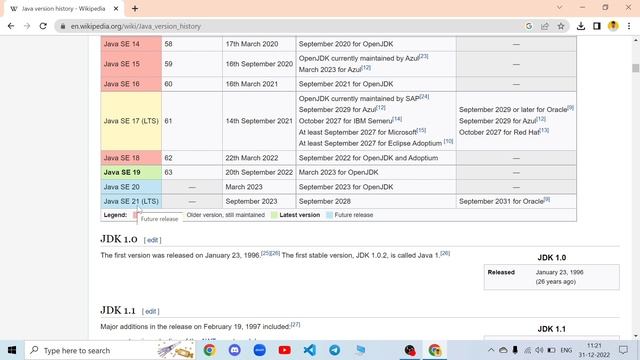Click the March 2023 for OpenJDK cell
Viewport: 640px width, 360px height.
point(376,172)
